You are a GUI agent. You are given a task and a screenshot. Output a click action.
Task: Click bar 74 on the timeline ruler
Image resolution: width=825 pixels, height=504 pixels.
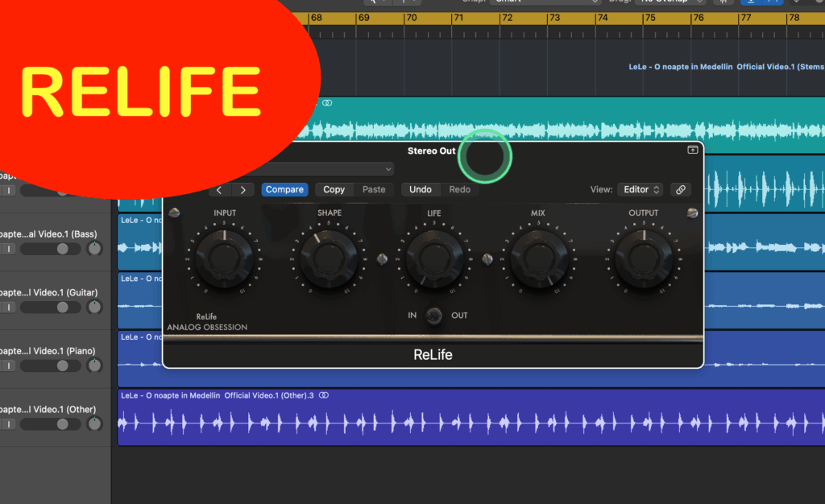pos(603,18)
